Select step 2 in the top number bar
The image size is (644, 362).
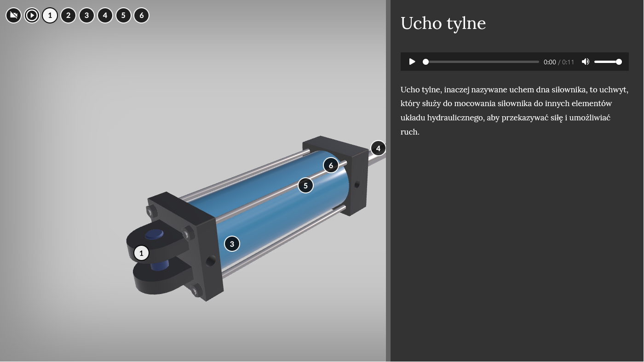click(x=68, y=16)
